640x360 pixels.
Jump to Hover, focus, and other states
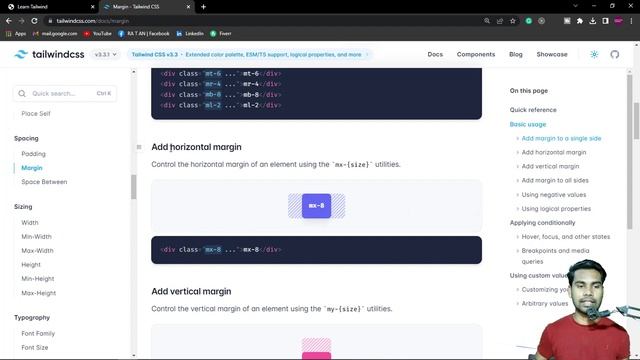[x=565, y=237]
